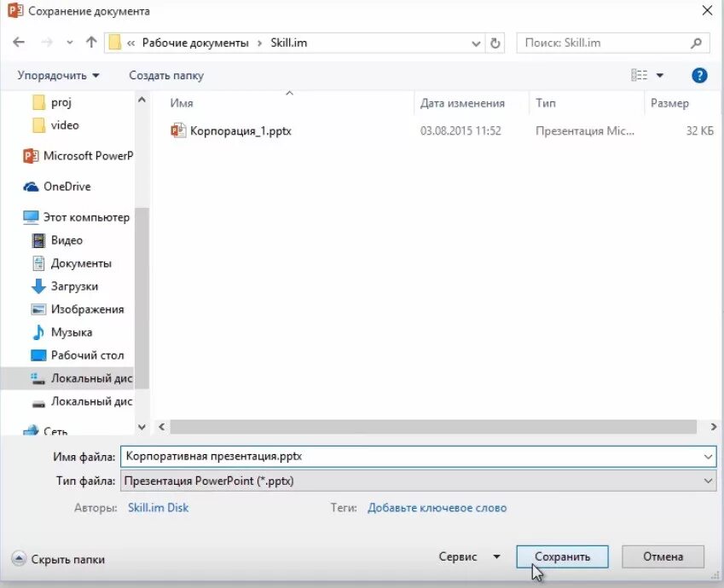Click Skill.im in the address path
Viewport: 724px width, 588px height.
pos(288,43)
